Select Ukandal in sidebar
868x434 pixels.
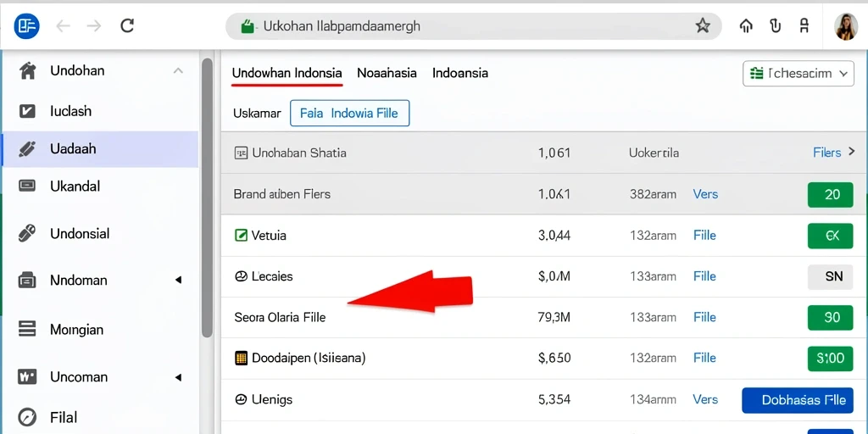(75, 186)
